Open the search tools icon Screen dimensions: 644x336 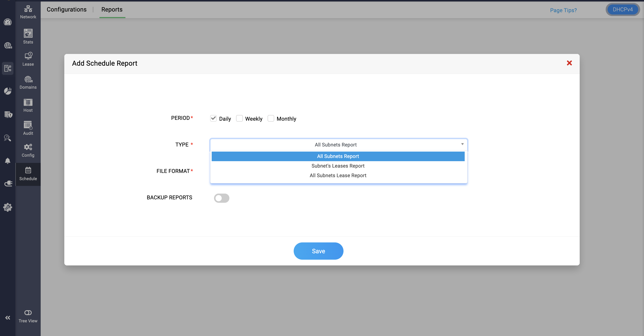coord(7,138)
